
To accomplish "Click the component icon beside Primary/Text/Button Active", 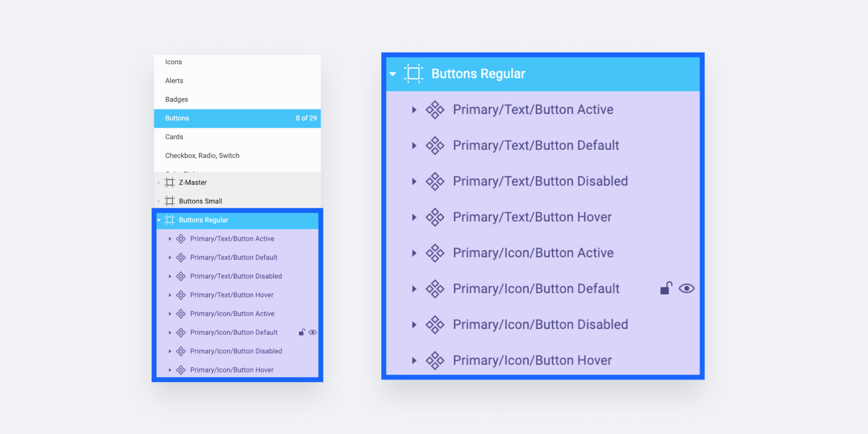I will pyautogui.click(x=181, y=238).
